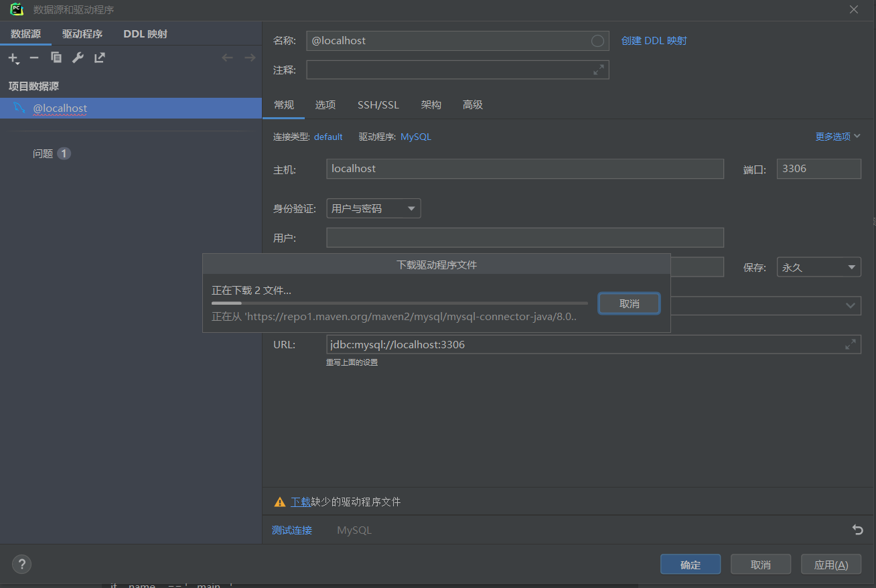Click the 创建 DDL 映射 link

coord(654,41)
